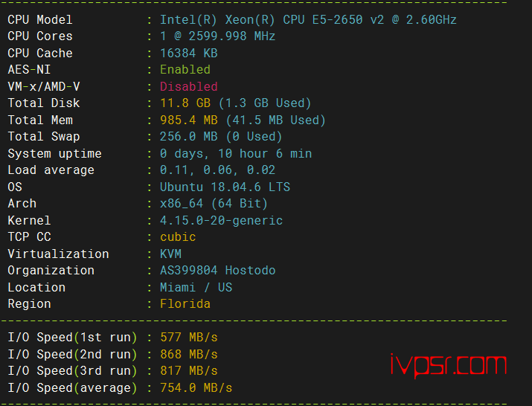The height and width of the screenshot is (406, 532).
Task: Select the CPU Model value Intel Xeon E5-2650
Action: (x=308, y=19)
